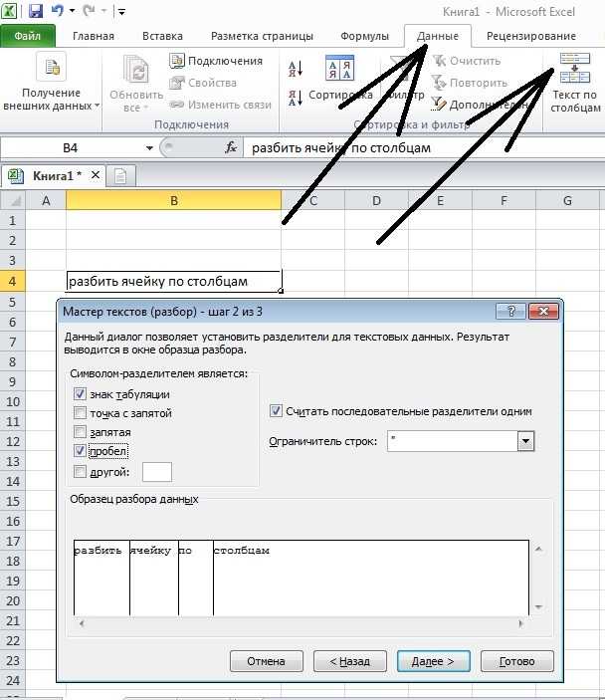Switch to the Вставка tab

[x=162, y=36]
